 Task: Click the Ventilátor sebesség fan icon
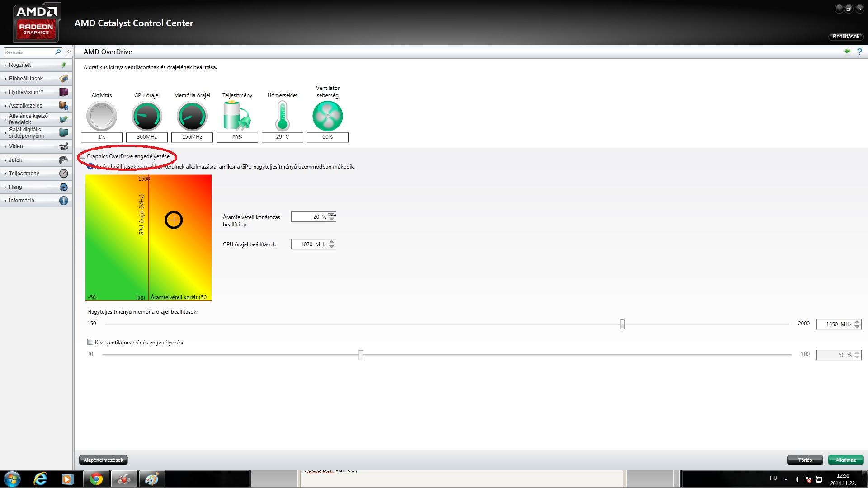(x=328, y=116)
